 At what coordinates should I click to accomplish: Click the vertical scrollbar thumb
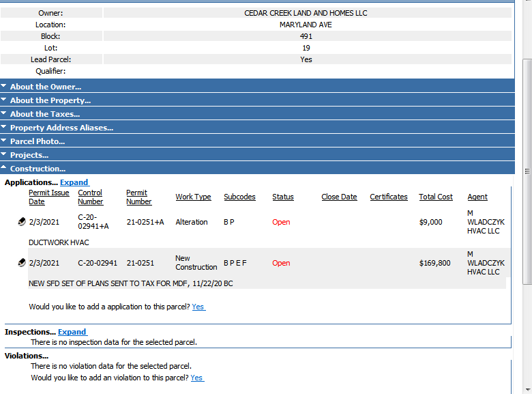tap(527, 171)
